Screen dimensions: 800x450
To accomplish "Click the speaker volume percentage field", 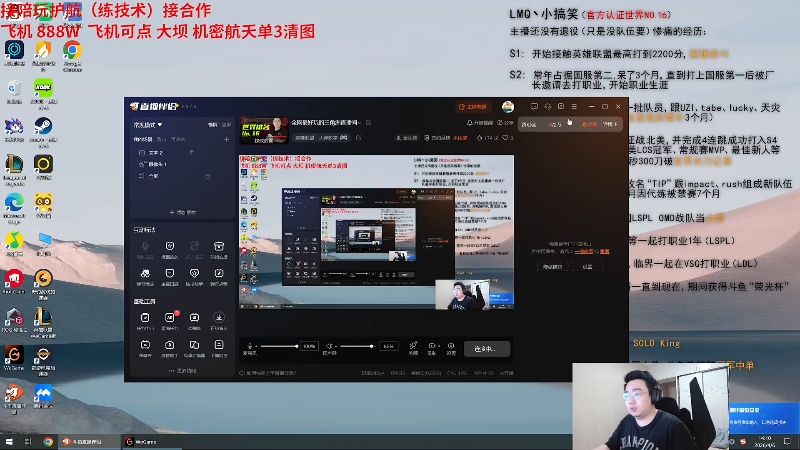I will [x=389, y=346].
